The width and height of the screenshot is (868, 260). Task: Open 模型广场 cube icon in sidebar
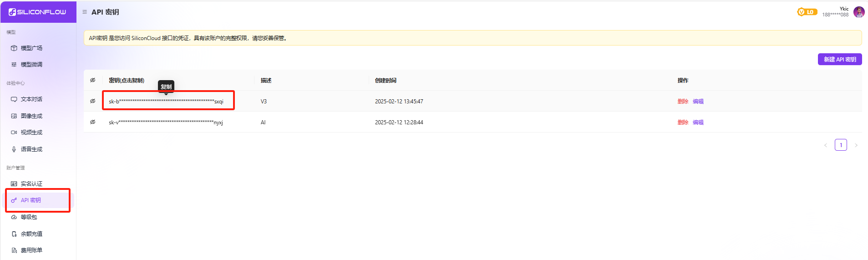click(14, 48)
